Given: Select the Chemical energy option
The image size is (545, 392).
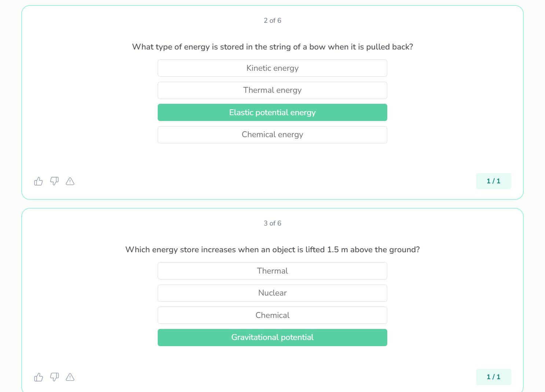Looking at the screenshot, I should click(272, 135).
